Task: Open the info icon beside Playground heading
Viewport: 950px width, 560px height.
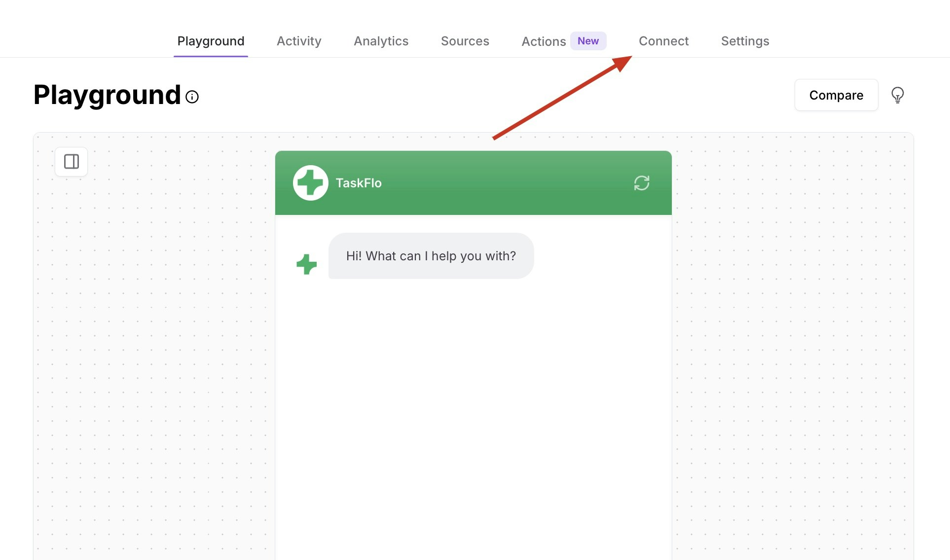Action: (192, 97)
